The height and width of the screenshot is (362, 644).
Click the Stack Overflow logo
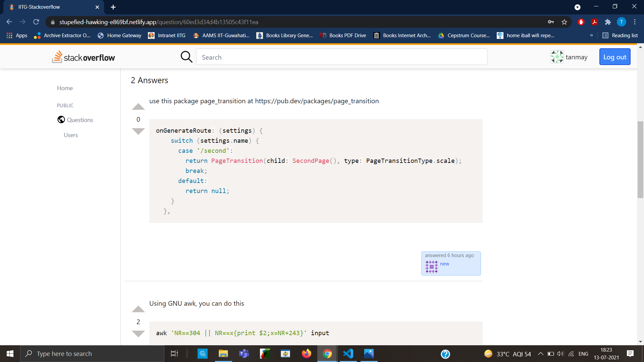[84, 57]
